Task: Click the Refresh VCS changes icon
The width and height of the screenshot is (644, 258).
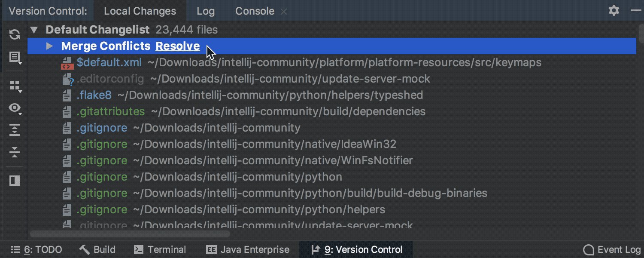Action: point(15,34)
